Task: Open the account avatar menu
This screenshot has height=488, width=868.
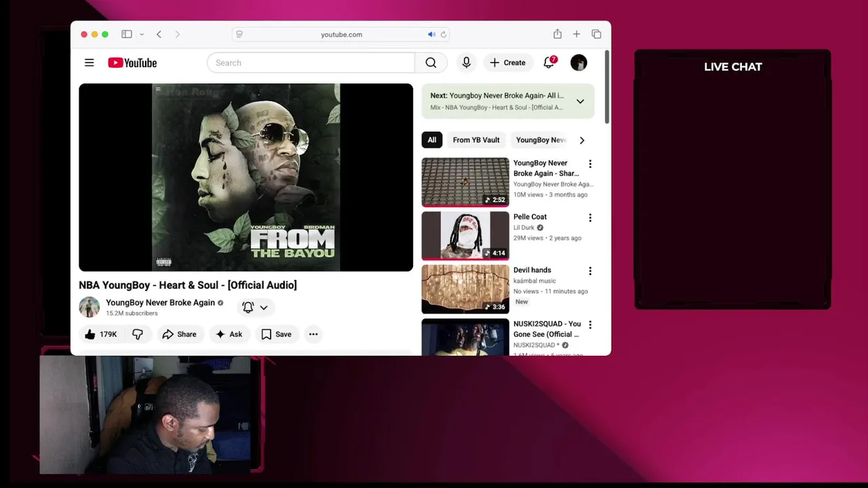Action: pos(578,62)
